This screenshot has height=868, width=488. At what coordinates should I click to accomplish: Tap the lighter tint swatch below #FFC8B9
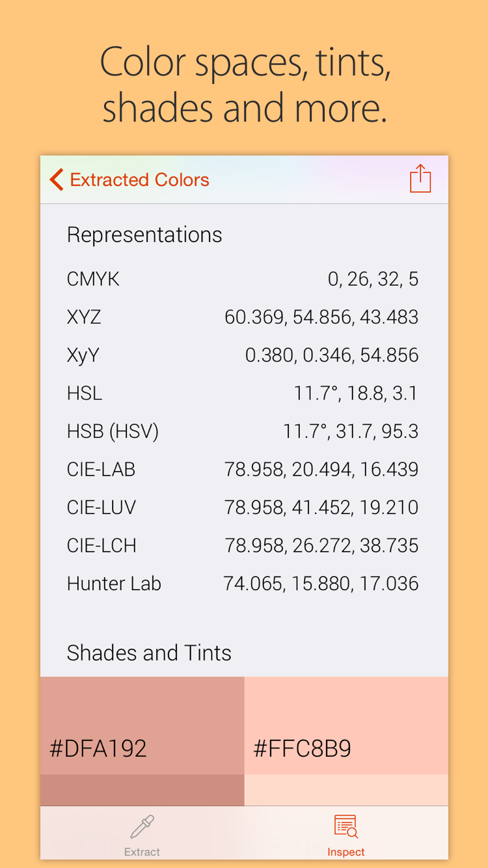click(x=346, y=790)
